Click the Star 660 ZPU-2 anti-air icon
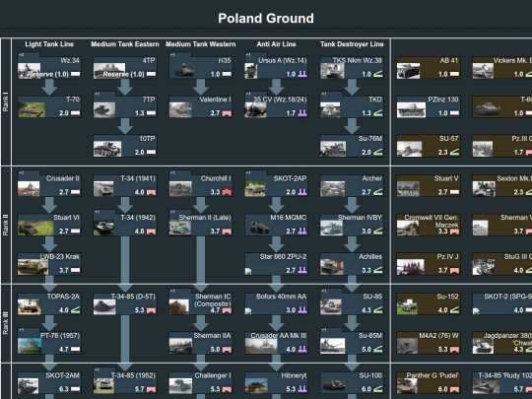 (302, 270)
